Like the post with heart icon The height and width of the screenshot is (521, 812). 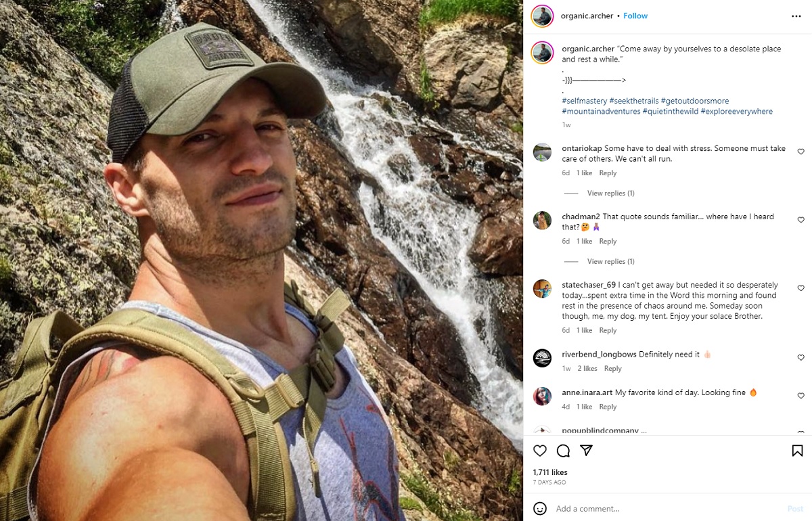coord(540,451)
